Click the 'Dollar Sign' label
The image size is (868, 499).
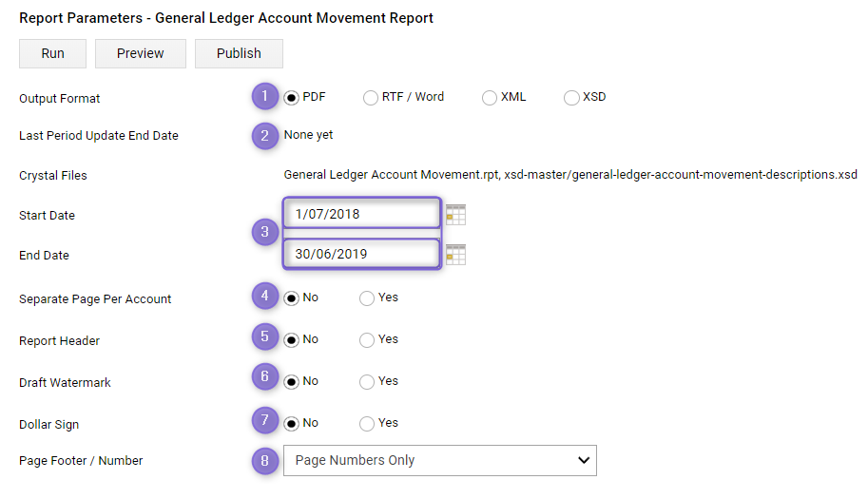48,424
